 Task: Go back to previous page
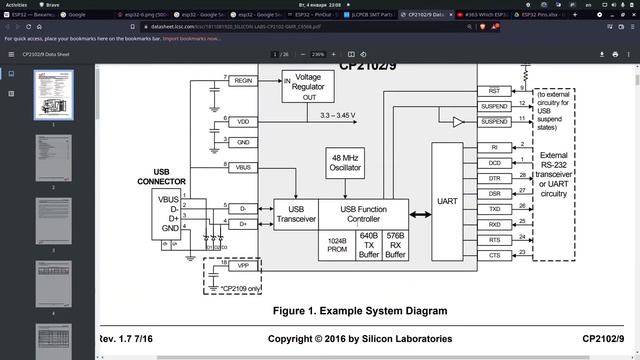7,27
